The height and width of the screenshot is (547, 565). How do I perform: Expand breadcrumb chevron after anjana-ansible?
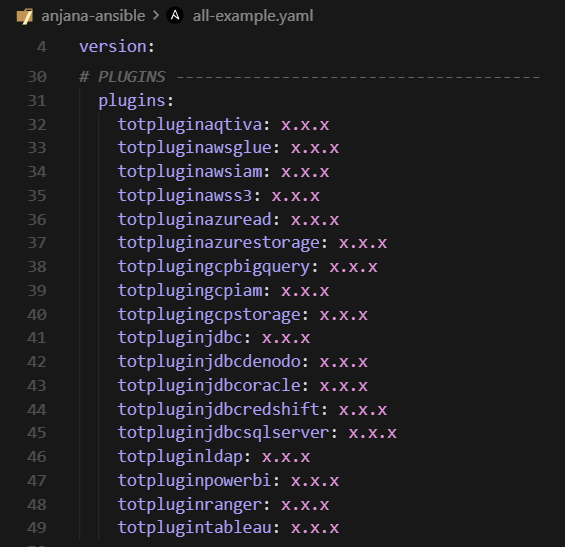click(x=156, y=16)
